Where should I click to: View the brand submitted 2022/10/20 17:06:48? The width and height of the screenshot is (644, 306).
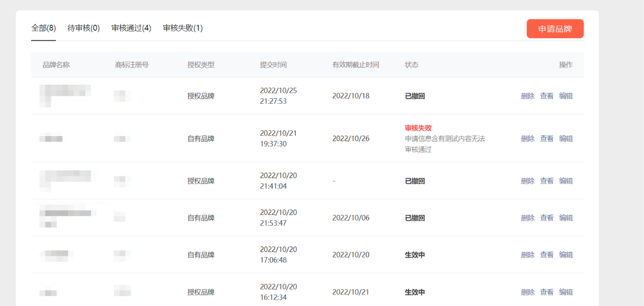[547, 255]
